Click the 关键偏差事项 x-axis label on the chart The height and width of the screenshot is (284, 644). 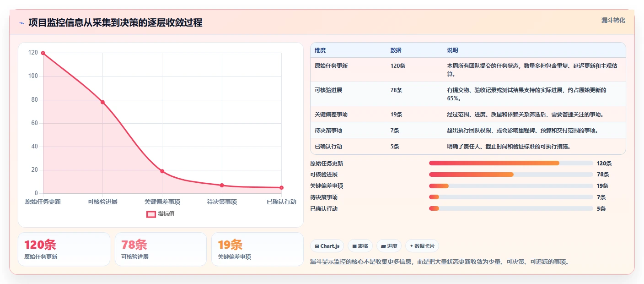(x=162, y=202)
